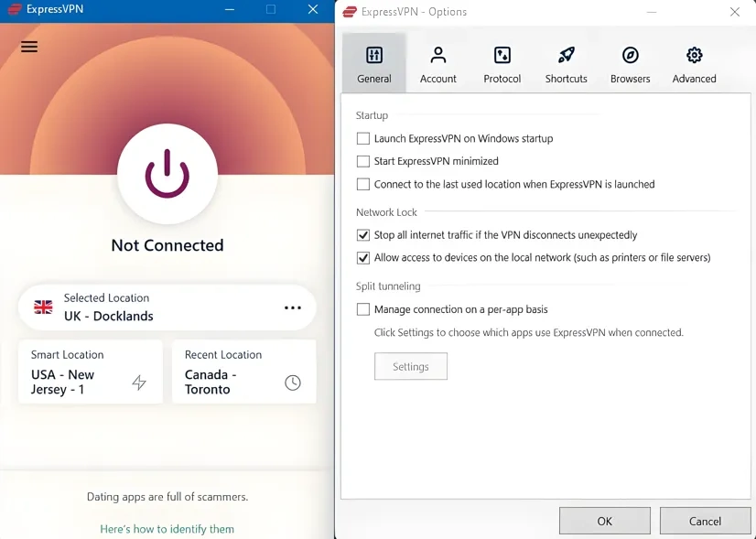Dismiss options with the Cancel button
The image size is (756, 539).
705,522
